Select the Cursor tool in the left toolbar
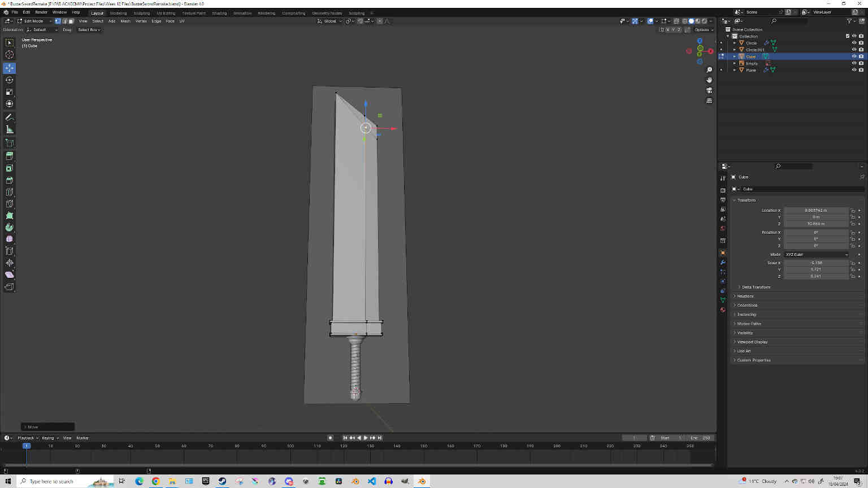 tap(9, 55)
